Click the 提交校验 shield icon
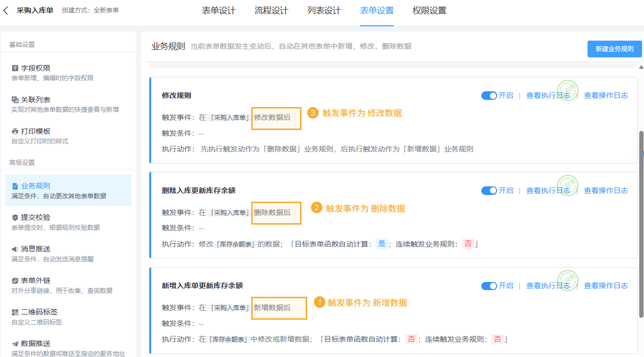The image size is (644, 357). [x=15, y=217]
